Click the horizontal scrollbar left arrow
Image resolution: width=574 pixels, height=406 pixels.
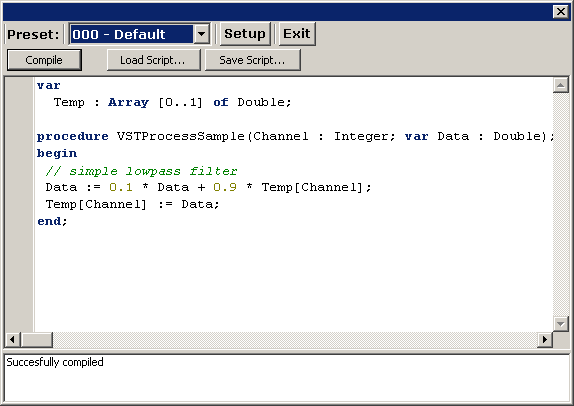click(x=12, y=340)
